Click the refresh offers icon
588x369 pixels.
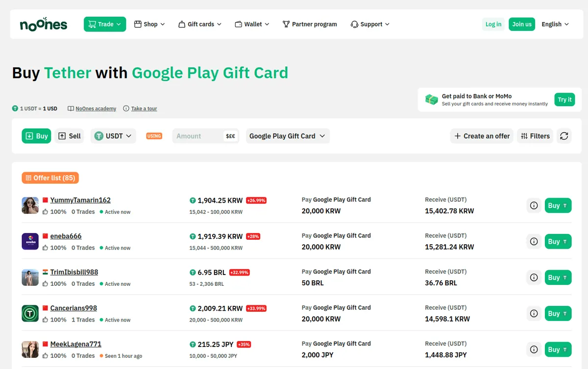(x=564, y=136)
